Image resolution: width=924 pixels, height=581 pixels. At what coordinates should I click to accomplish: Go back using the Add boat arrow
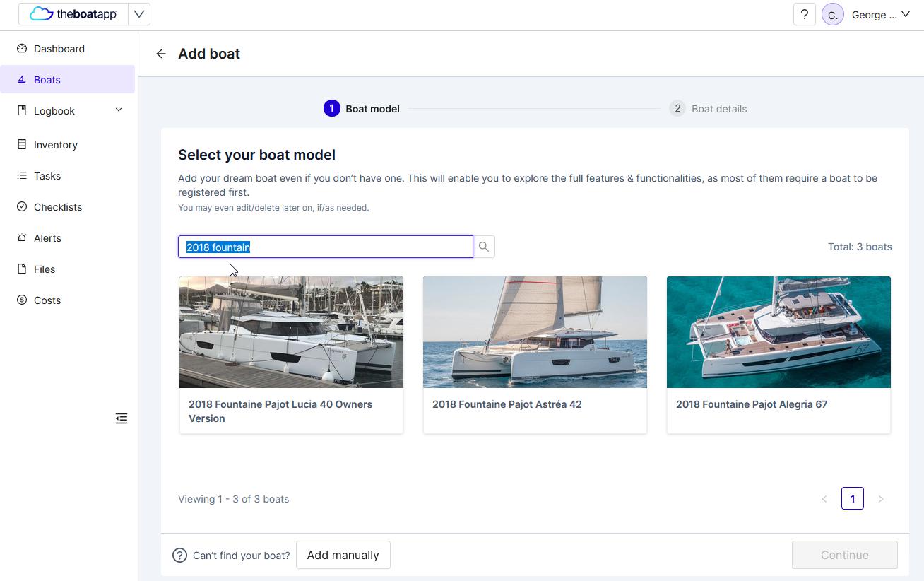tap(161, 54)
